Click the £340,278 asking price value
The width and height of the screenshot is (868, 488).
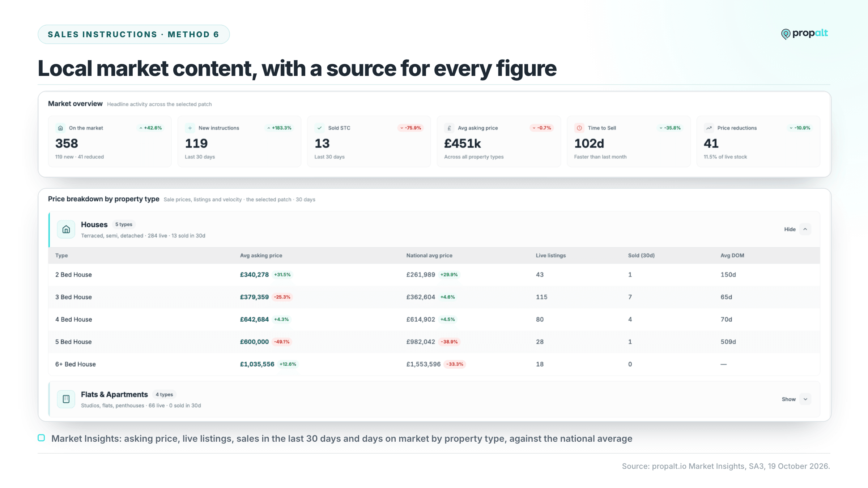254,275
